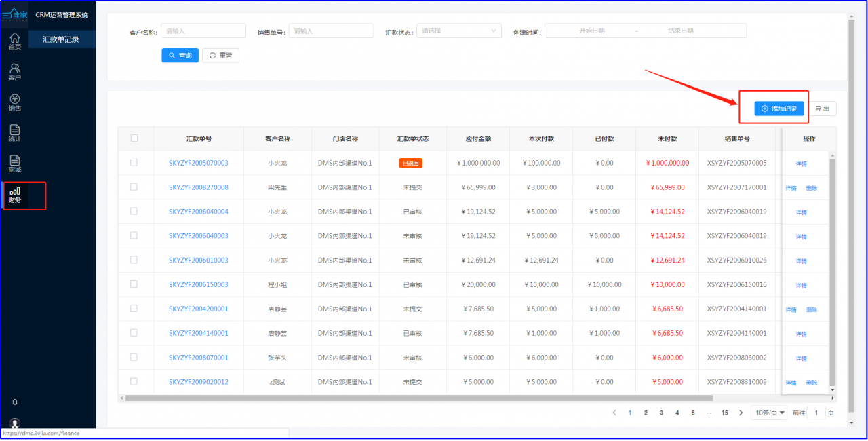The height and width of the screenshot is (441, 868).
Task: Pick the 开始日期 start date field
Action: [591, 31]
